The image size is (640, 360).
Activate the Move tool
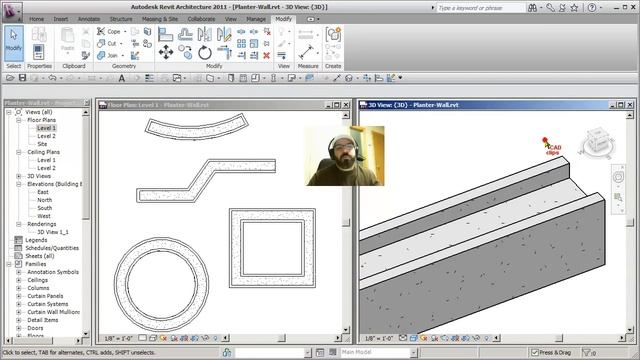click(165, 53)
